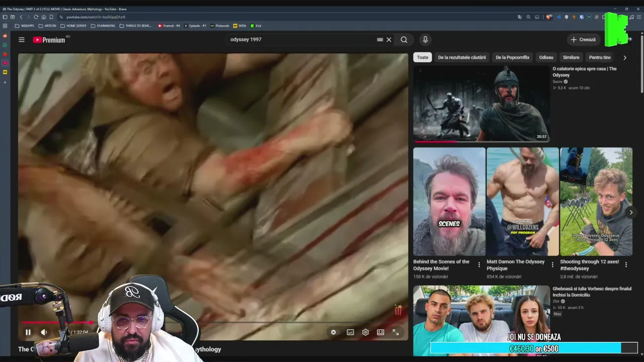The height and width of the screenshot is (362, 644).
Task: Select the 'Odiseu' filter chip
Action: (x=546, y=57)
